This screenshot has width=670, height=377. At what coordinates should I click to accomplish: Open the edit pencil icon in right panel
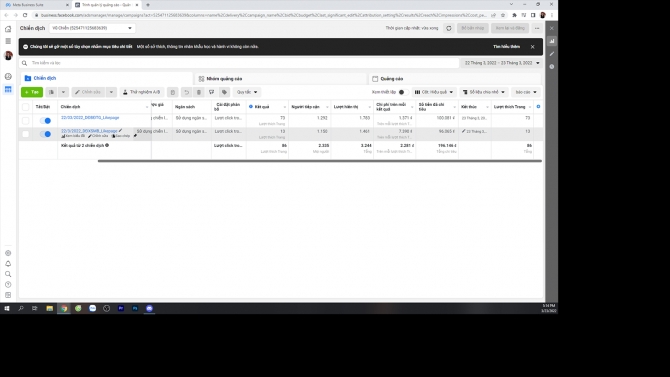click(x=552, y=54)
